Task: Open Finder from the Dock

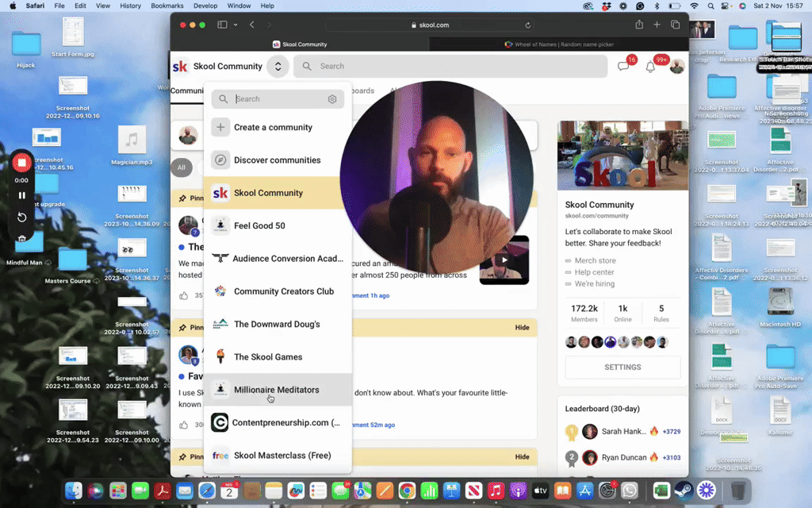Action: [x=74, y=491]
